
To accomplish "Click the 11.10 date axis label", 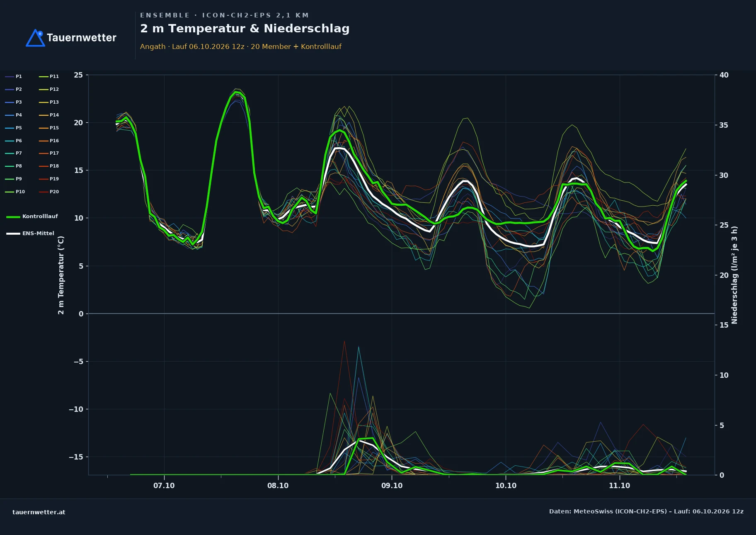I will click(619, 486).
